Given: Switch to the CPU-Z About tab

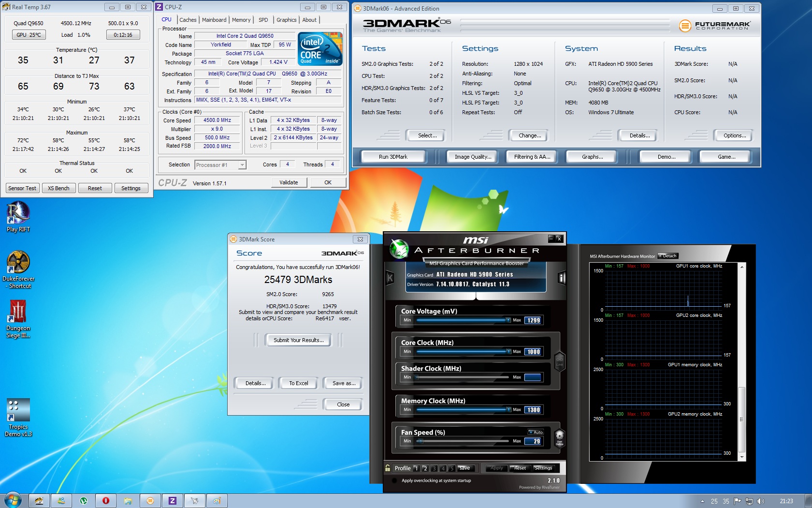Looking at the screenshot, I should (309, 20).
